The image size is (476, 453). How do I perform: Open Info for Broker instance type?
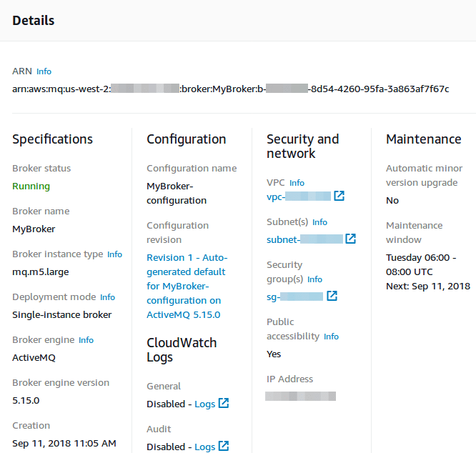114,254
